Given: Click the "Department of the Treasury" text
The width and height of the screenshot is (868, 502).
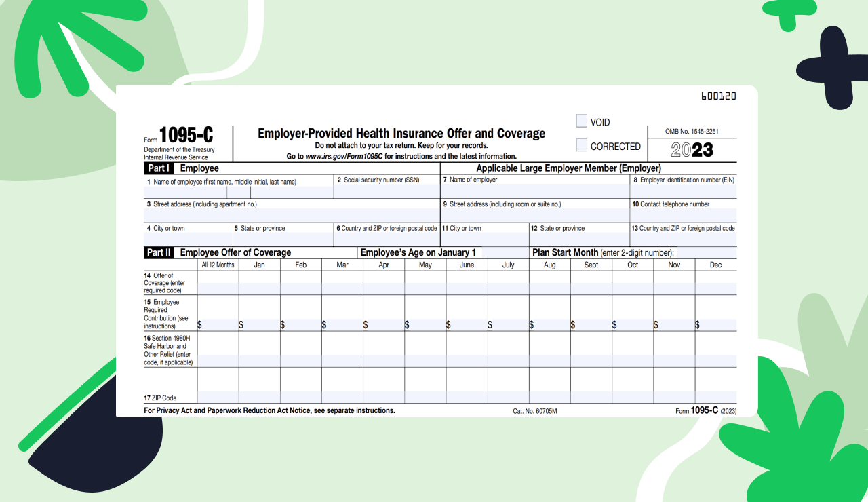Looking at the screenshot, I should point(179,150).
